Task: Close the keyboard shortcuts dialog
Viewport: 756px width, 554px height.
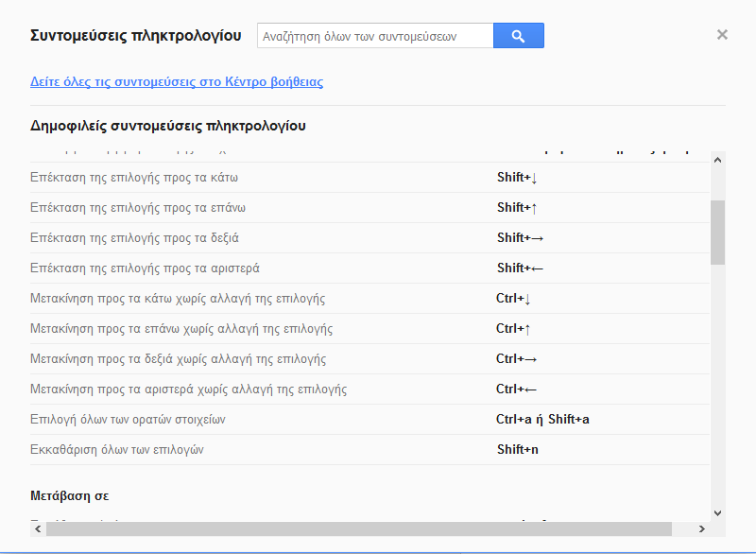Action: [x=722, y=35]
